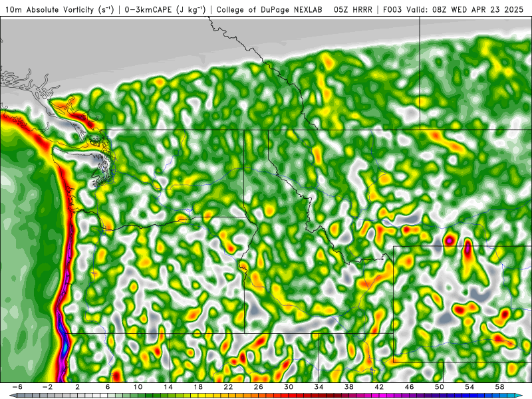Click the 10 color scale label
Viewport: 532px width, 399px height.
tap(138, 387)
